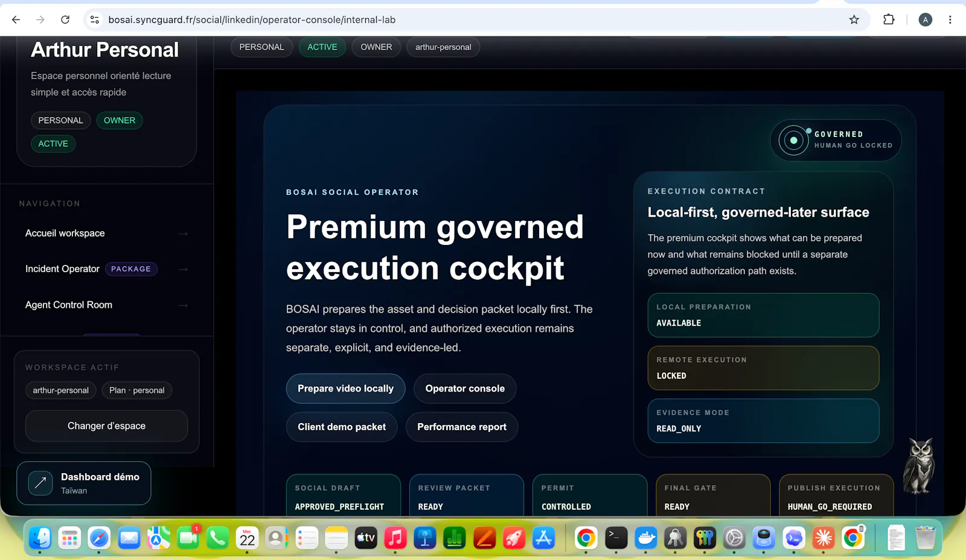Viewport: 966px width, 560px height.
Task: Open System Settings from the dock
Action: [734, 538]
